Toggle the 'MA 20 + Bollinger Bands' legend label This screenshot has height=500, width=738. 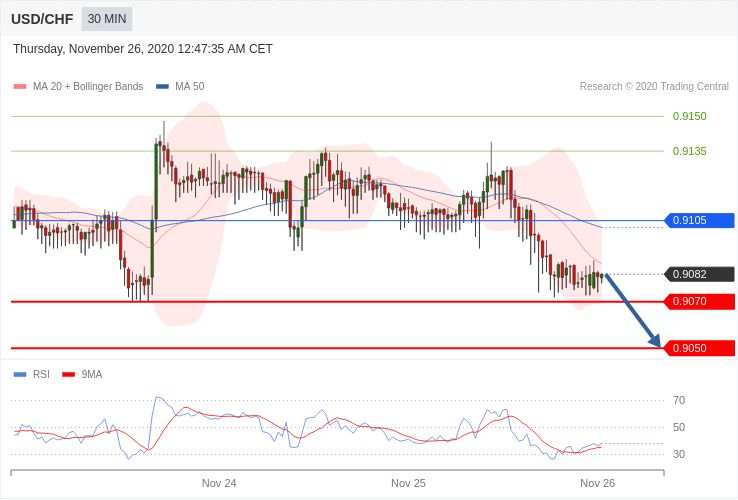(x=88, y=87)
